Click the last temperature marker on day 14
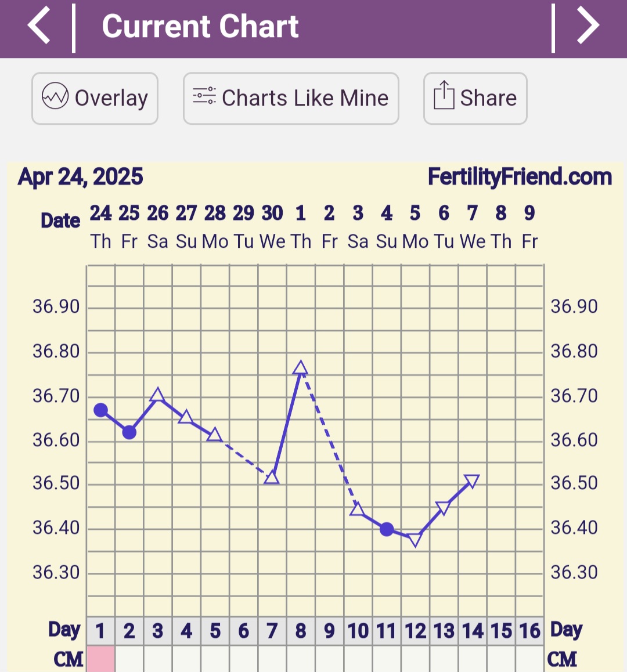Screen dimensions: 627x672 click(472, 481)
